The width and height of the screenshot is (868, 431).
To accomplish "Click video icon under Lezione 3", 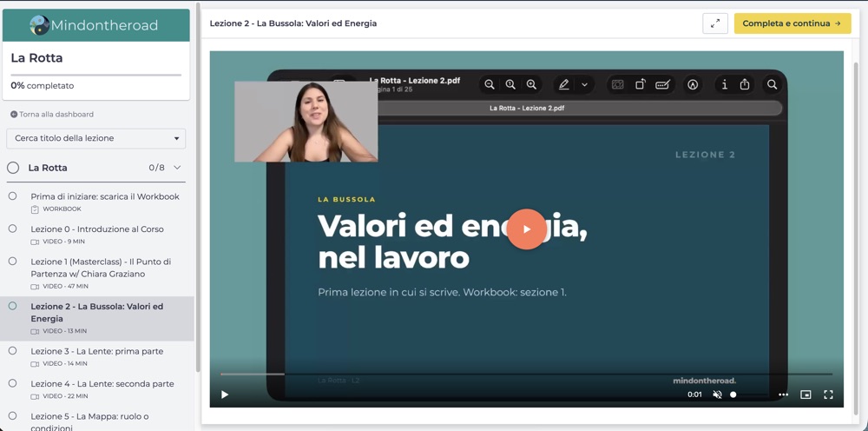I will pos(35,363).
